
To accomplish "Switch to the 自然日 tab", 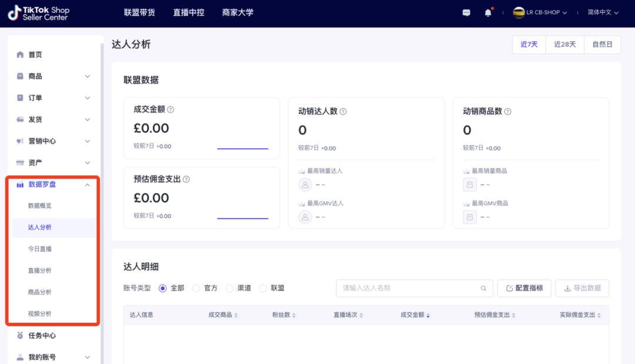I will [x=602, y=44].
